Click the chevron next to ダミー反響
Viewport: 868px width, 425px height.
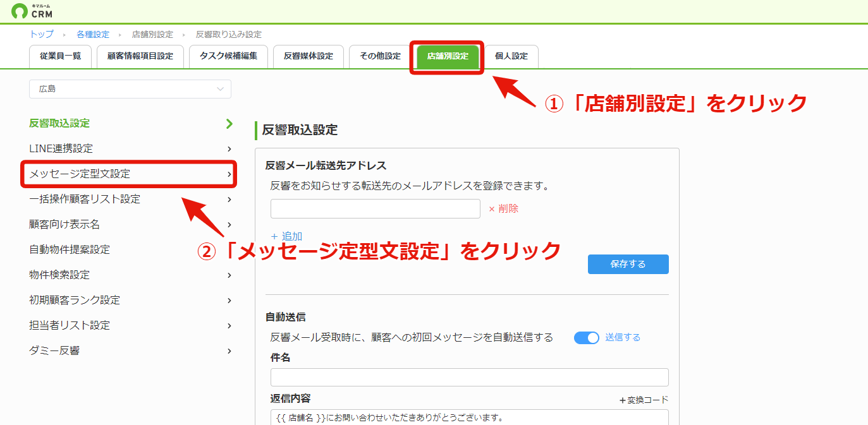point(229,350)
